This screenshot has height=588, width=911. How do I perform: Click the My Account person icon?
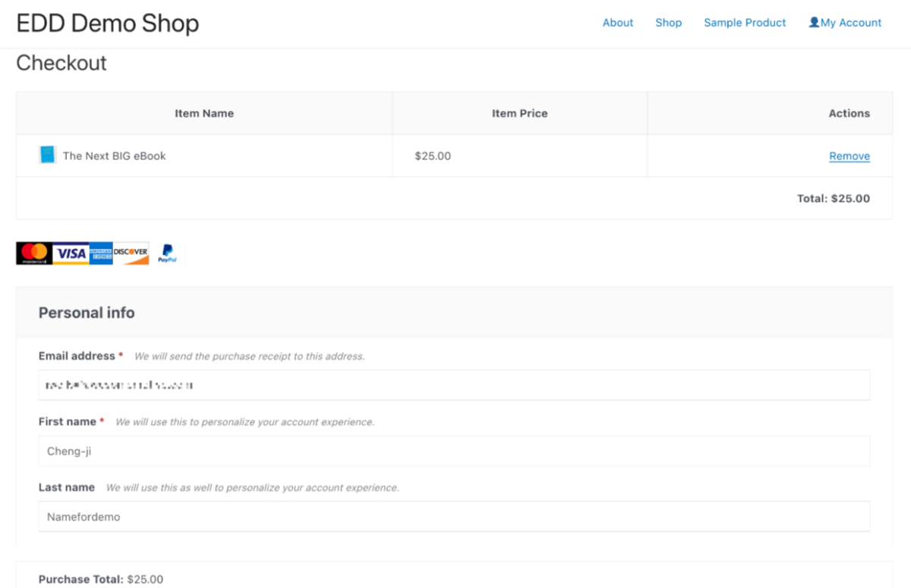[x=814, y=22]
